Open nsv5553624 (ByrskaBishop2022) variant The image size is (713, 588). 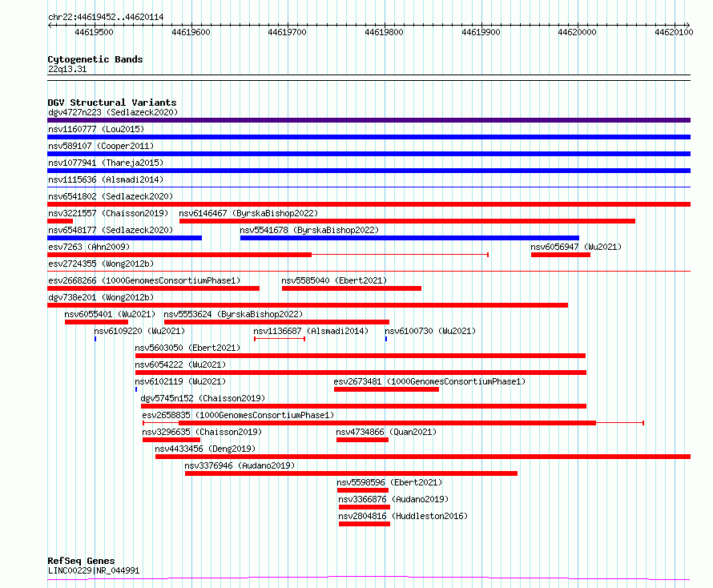233,314
